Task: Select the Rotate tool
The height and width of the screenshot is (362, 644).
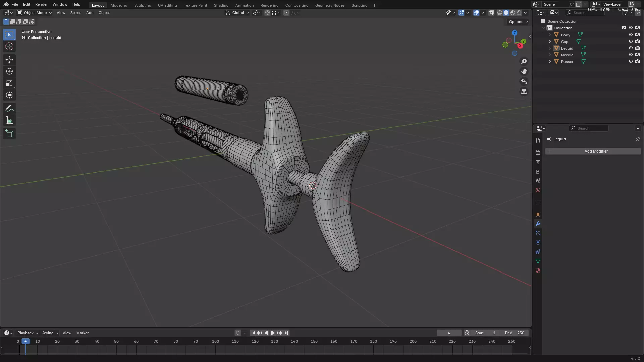Action: pos(9,71)
